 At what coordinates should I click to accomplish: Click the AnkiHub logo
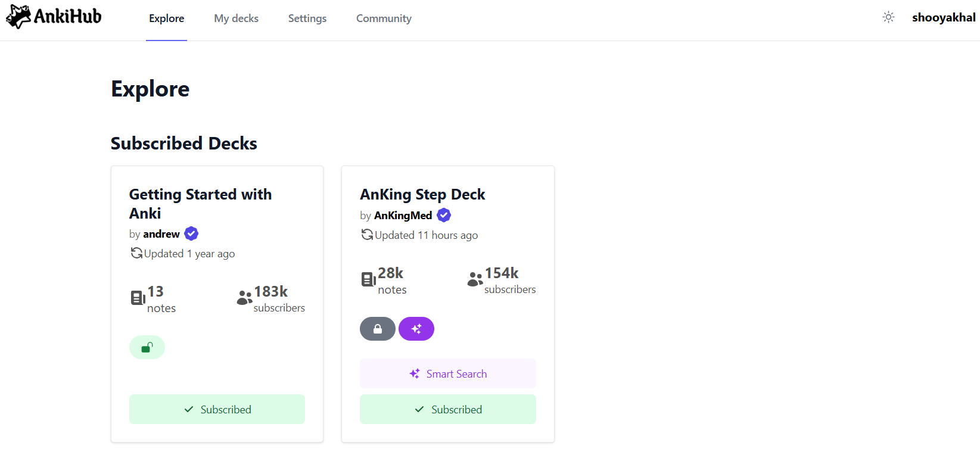pos(54,17)
